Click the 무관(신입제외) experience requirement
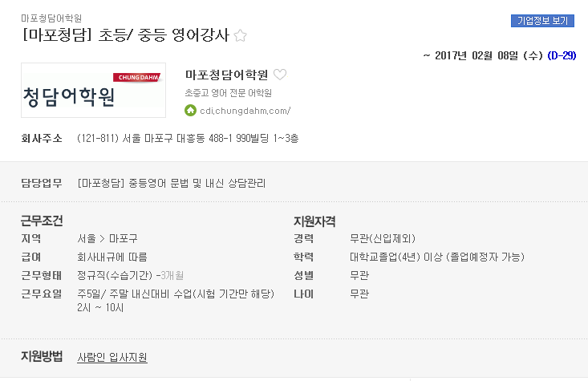The image size is (588, 381). click(x=383, y=238)
